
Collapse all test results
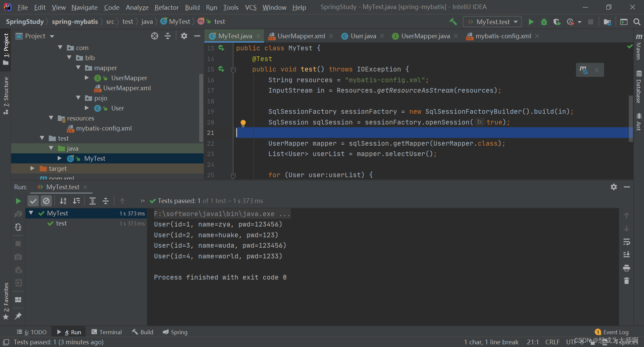coord(106,201)
